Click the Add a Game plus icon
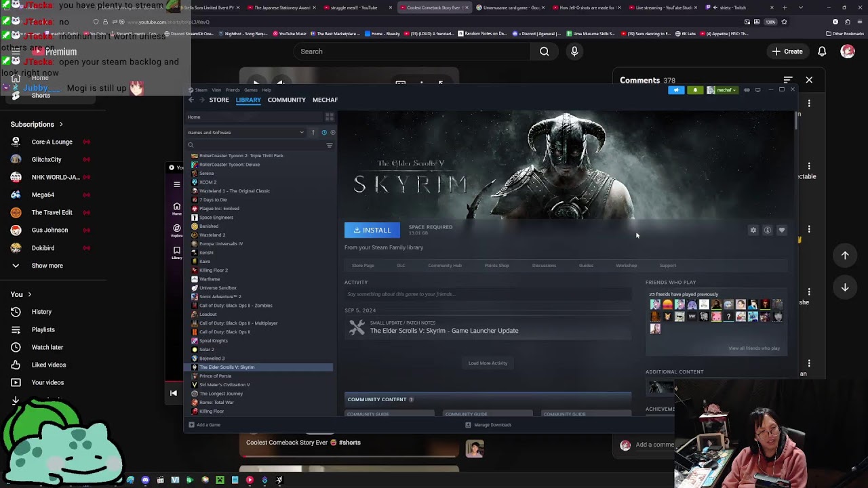The width and height of the screenshot is (868, 488). tap(191, 425)
